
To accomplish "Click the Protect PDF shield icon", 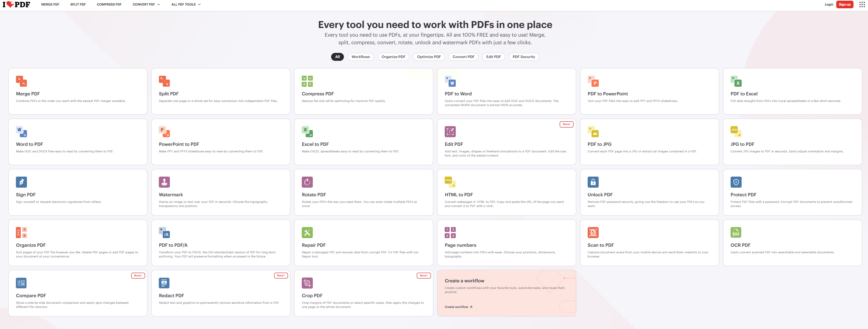I will (736, 182).
